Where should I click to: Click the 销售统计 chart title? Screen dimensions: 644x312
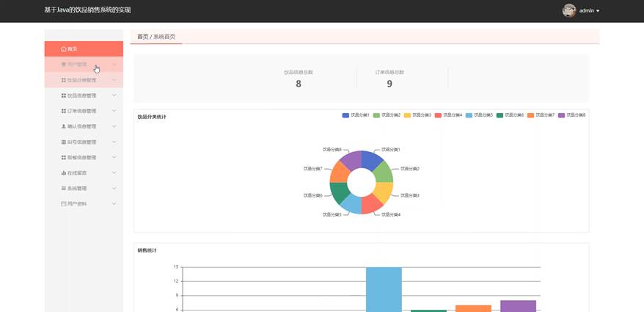click(147, 251)
